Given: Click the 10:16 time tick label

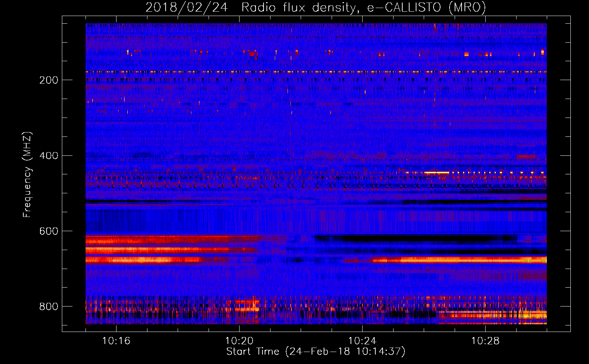Looking at the screenshot, I should pos(116,341).
